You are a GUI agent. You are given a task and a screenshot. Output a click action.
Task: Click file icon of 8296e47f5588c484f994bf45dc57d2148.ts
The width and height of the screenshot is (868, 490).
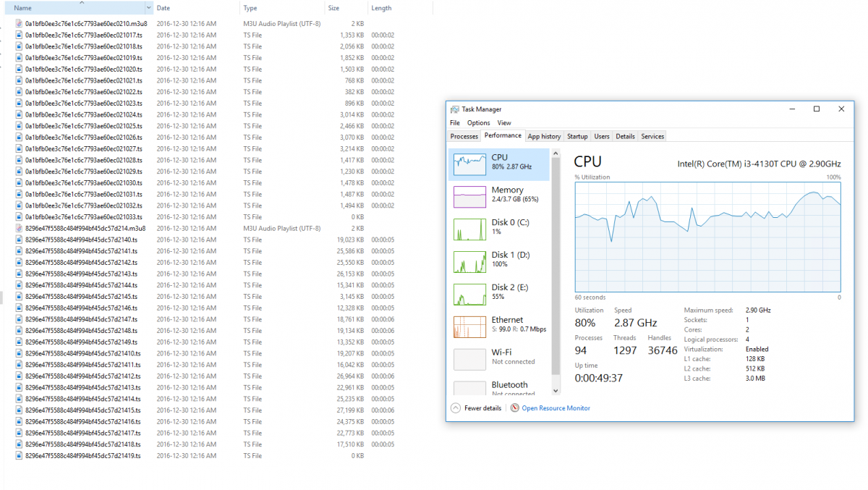click(20, 331)
